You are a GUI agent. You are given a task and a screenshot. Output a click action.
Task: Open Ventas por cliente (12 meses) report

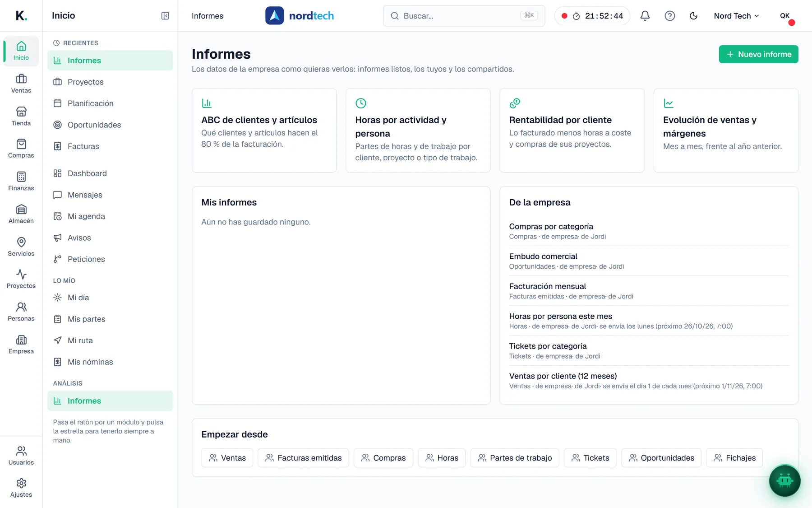(649, 381)
